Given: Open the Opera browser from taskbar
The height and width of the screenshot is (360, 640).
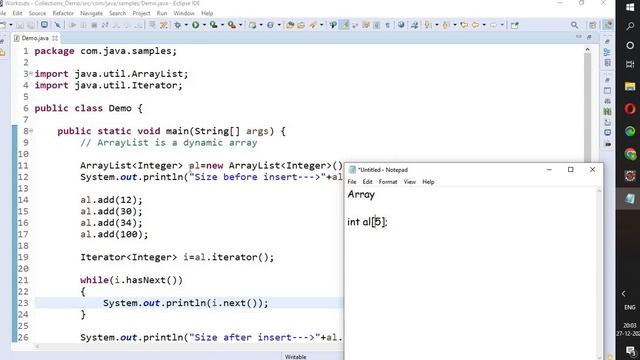Looking at the screenshot, I should (630, 109).
